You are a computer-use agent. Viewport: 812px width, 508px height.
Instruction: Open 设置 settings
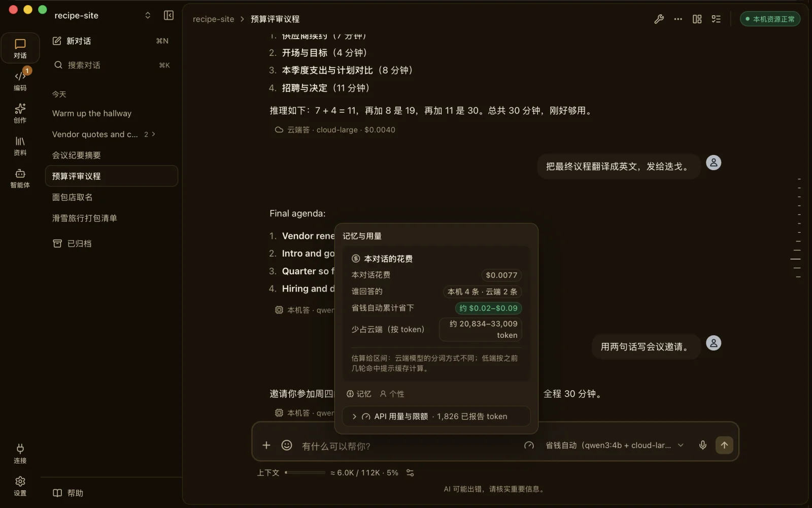20,486
